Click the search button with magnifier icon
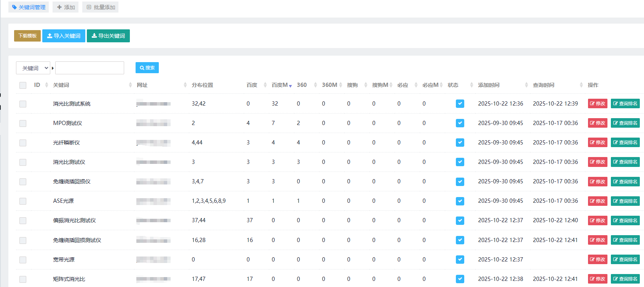The height and width of the screenshot is (287, 644). (x=147, y=68)
